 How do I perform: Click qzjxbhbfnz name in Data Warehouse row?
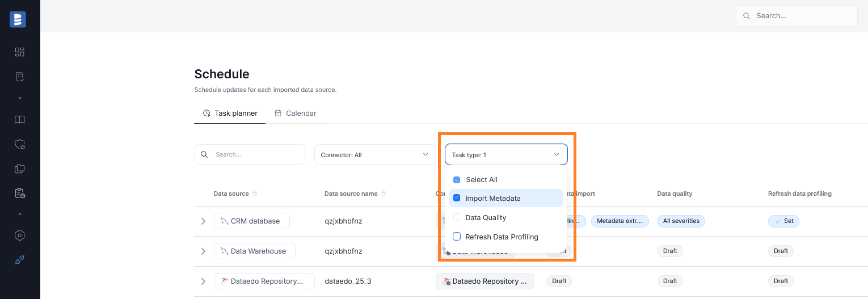pyautogui.click(x=343, y=251)
